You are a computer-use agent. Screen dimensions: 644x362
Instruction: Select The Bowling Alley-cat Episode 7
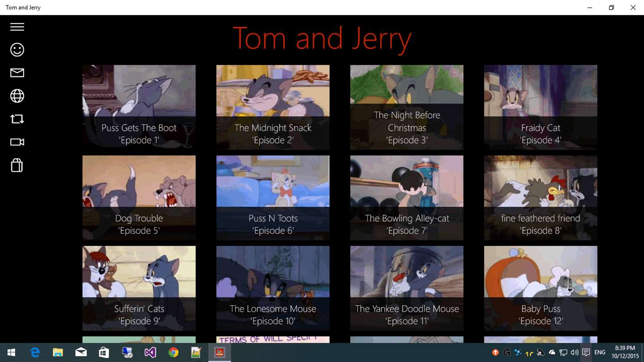coord(407,198)
